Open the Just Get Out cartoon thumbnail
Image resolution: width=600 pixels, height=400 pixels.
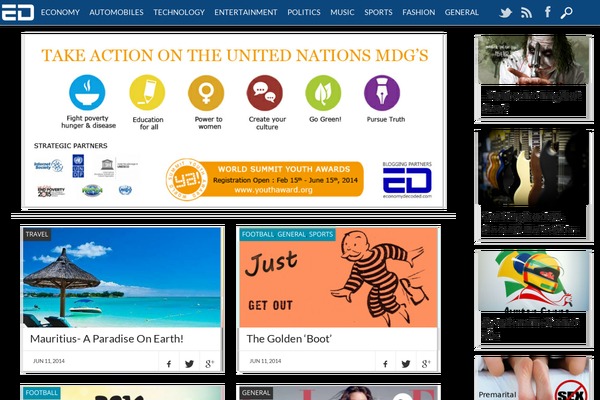pyautogui.click(x=338, y=278)
